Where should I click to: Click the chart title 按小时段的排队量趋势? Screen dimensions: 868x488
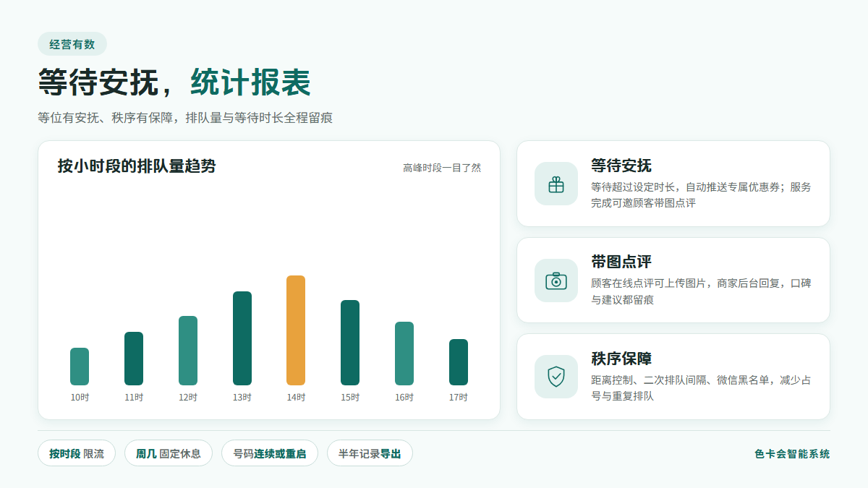137,166
